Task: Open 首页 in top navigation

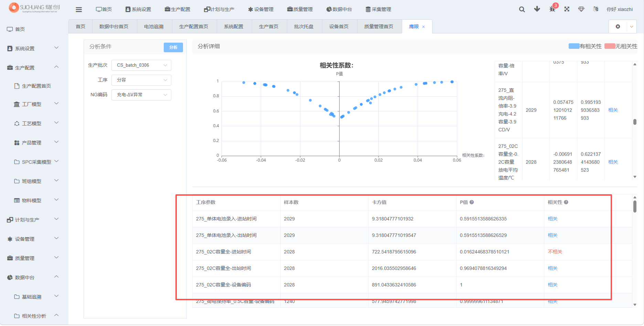Action: (104, 9)
